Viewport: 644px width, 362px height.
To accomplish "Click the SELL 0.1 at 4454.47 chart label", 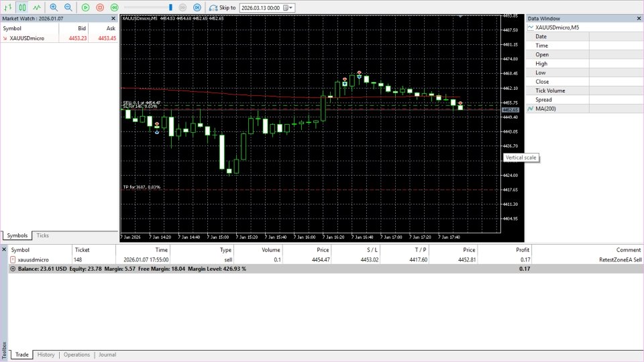I will click(142, 103).
